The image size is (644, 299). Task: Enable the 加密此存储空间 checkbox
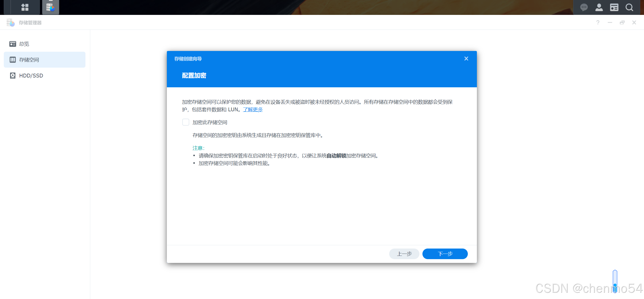186,122
